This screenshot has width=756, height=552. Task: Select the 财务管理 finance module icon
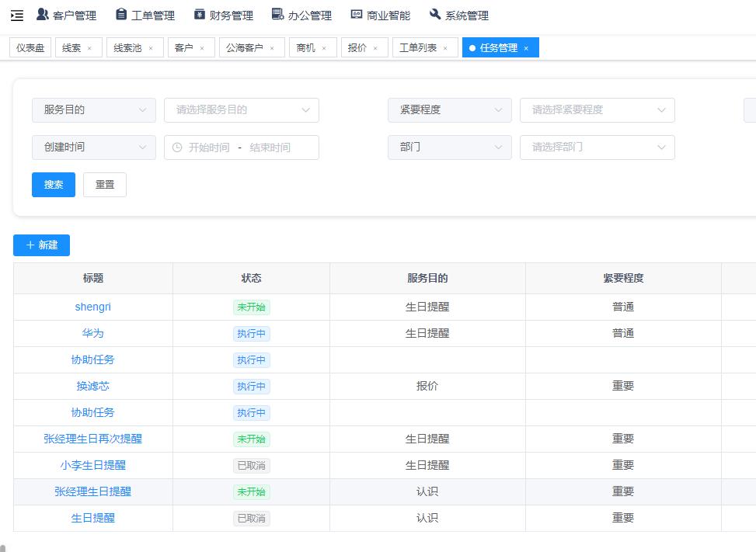[198, 14]
